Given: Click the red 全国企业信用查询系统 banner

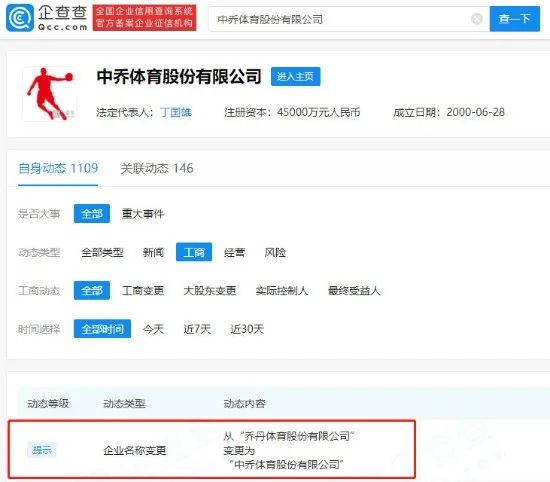Looking at the screenshot, I should pos(145,18).
